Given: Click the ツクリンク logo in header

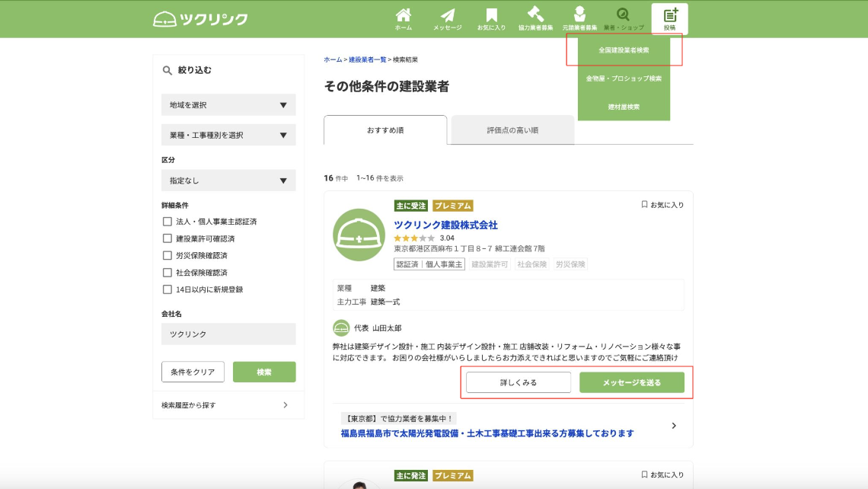Looking at the screenshot, I should point(200,19).
